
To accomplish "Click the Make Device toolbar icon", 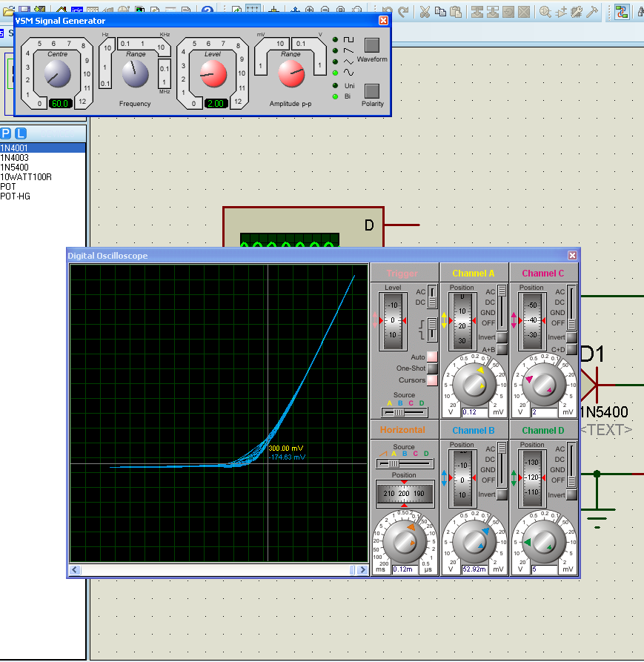I will tap(561, 11).
